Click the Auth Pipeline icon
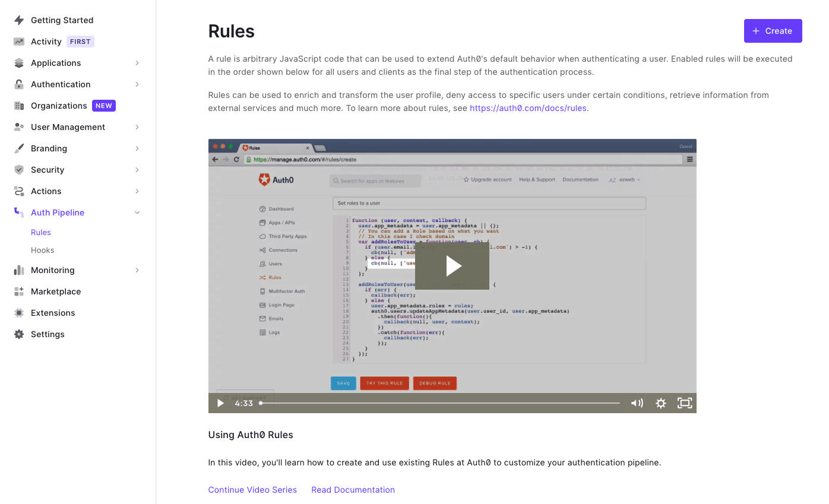829x504 pixels. click(19, 213)
